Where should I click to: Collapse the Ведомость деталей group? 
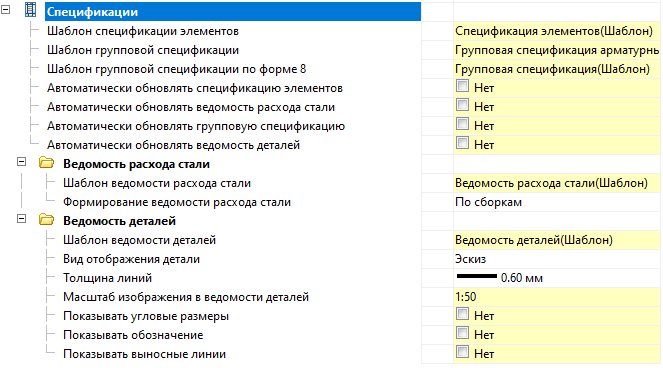[22, 219]
